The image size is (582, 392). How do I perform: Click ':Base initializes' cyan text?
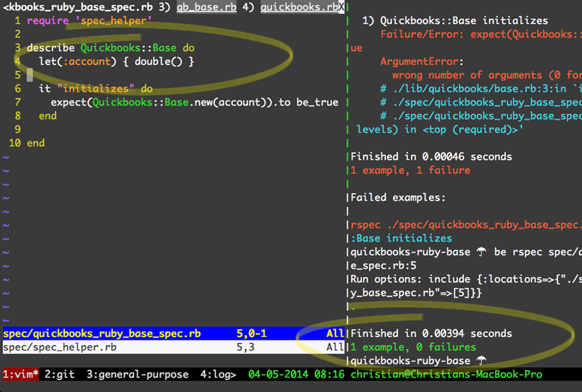click(x=401, y=238)
